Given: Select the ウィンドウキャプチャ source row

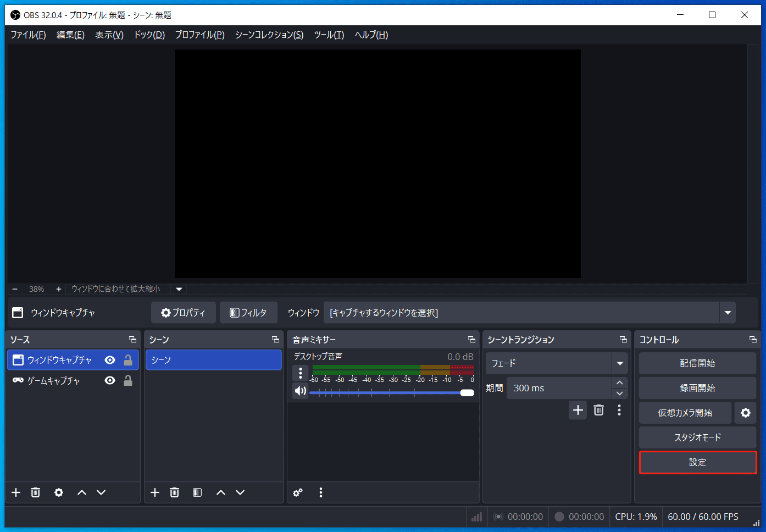Looking at the screenshot, I should tap(73, 360).
